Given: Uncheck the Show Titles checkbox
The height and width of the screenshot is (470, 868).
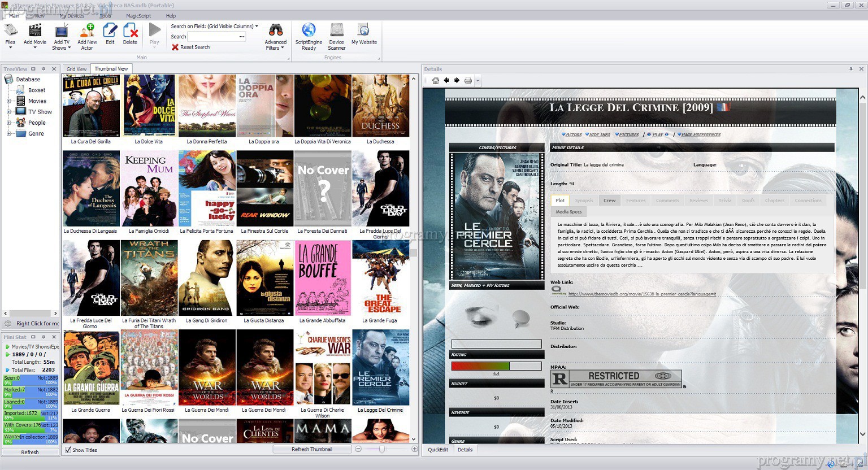Looking at the screenshot, I should tap(68, 450).
